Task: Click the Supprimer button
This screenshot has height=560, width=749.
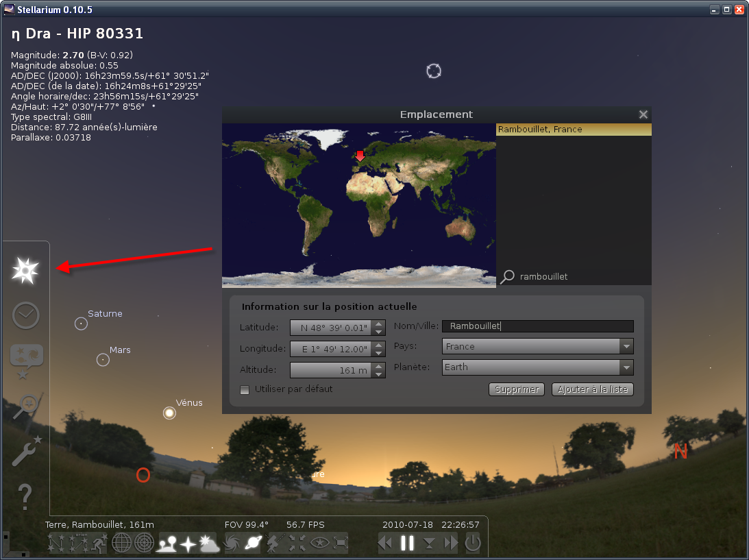Action: [517, 389]
